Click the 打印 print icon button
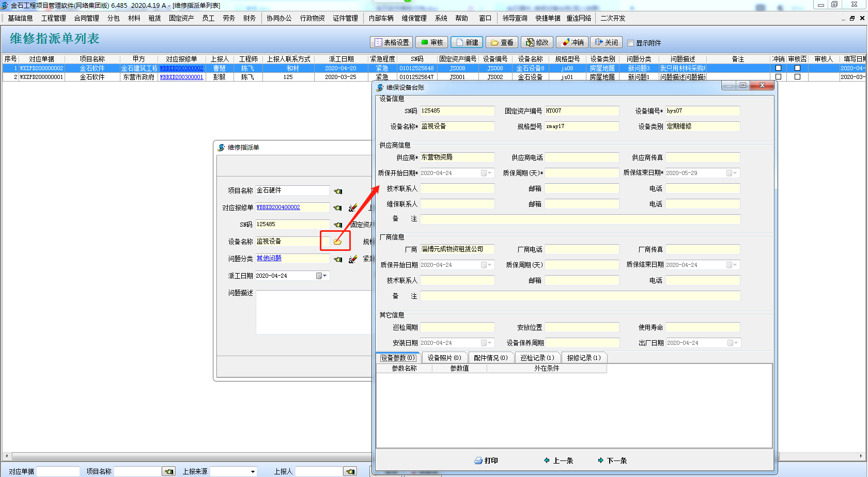 486,460
